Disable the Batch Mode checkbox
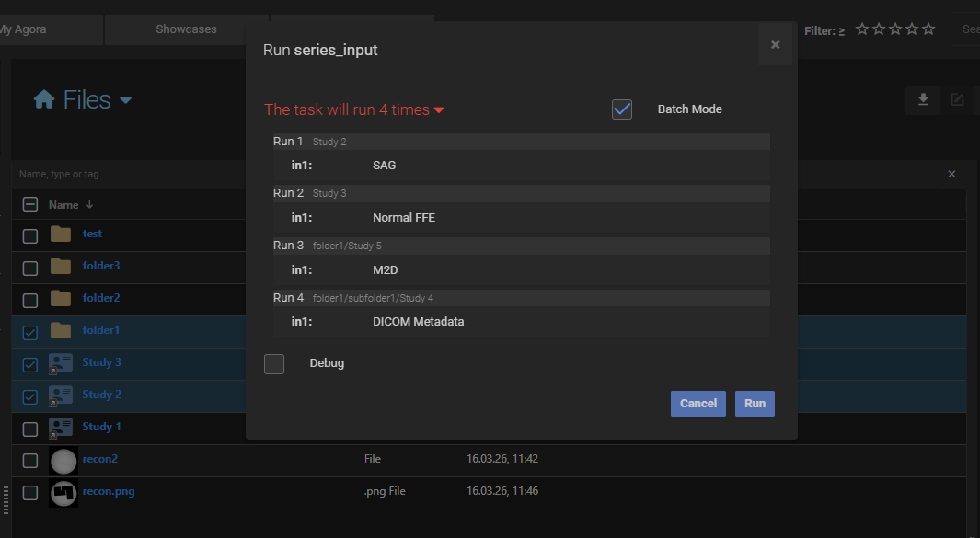Screen dimensions: 980x538 (x=621, y=109)
